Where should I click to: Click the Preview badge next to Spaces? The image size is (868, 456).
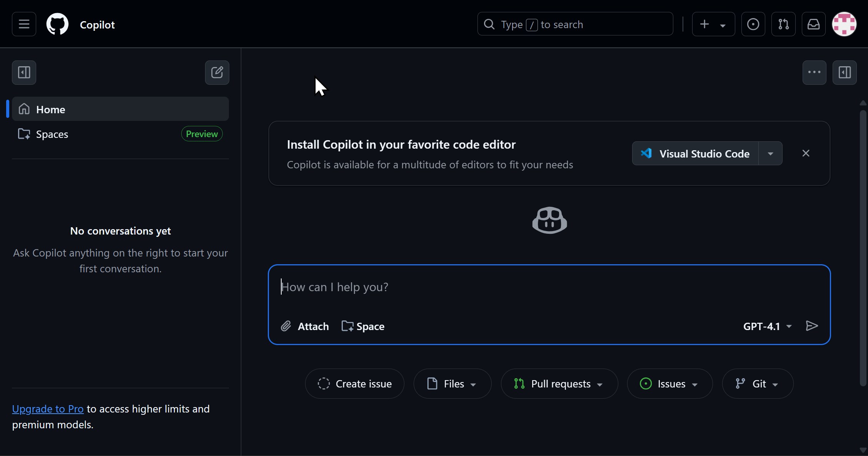click(x=202, y=134)
